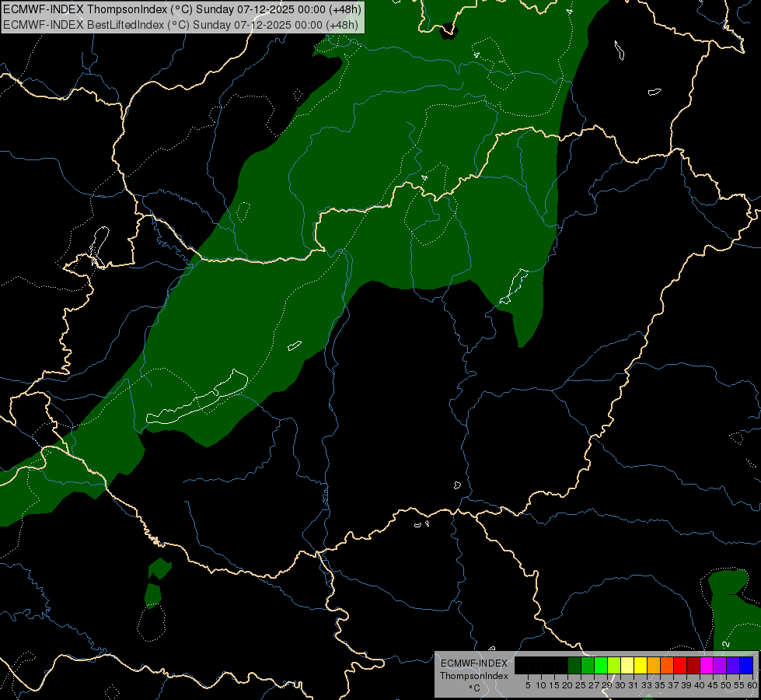
Task: Pick the purple 45–50 legend swatch
Action: point(720,665)
